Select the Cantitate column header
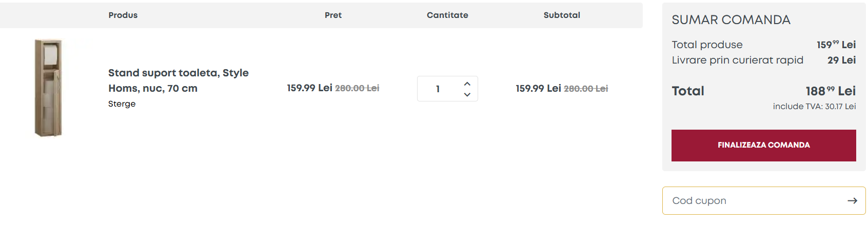The image size is (868, 226). pyautogui.click(x=447, y=15)
